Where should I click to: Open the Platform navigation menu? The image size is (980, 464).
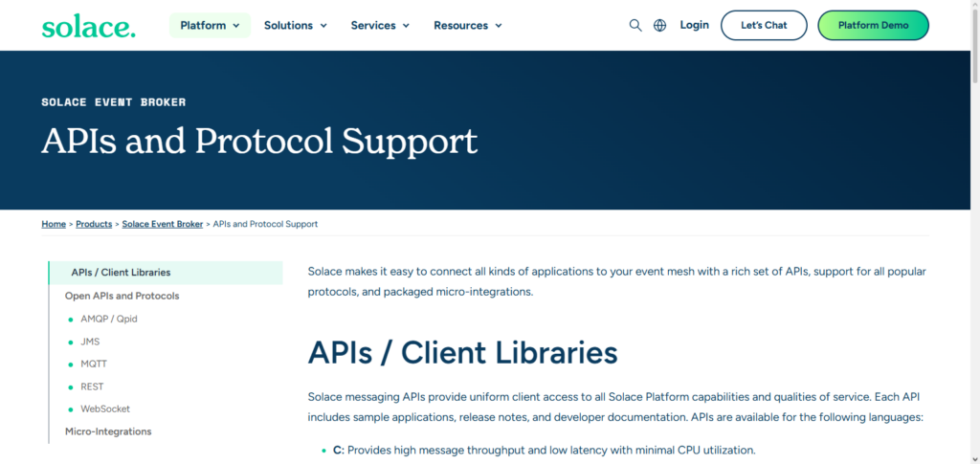coord(210,26)
